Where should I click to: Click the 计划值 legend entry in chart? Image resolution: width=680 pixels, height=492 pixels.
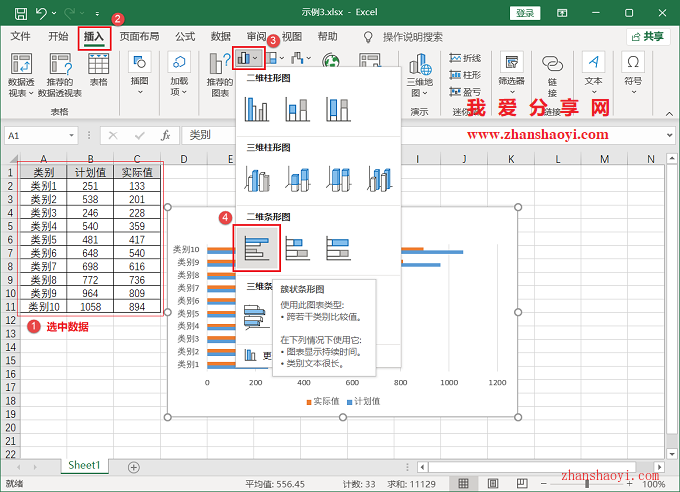pos(363,401)
